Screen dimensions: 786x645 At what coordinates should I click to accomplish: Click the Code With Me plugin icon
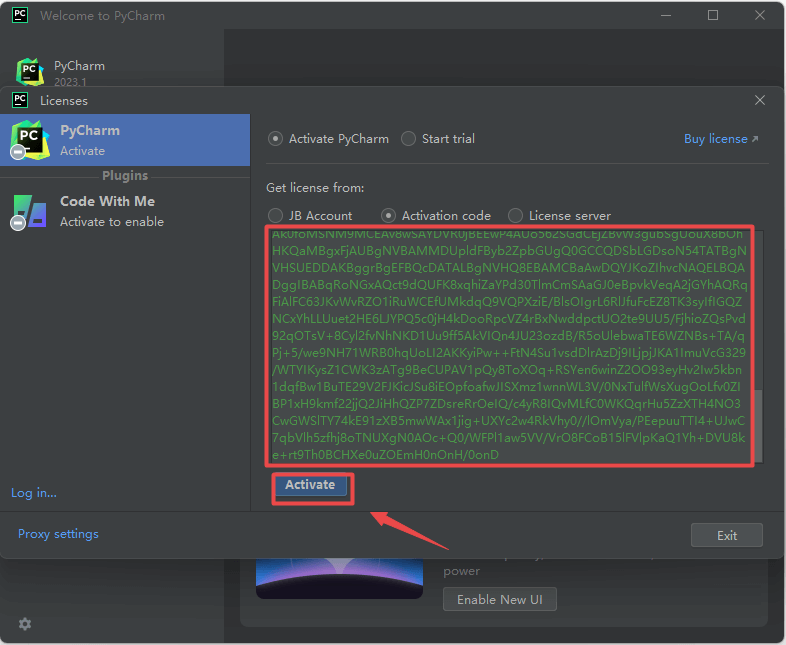coord(29,211)
